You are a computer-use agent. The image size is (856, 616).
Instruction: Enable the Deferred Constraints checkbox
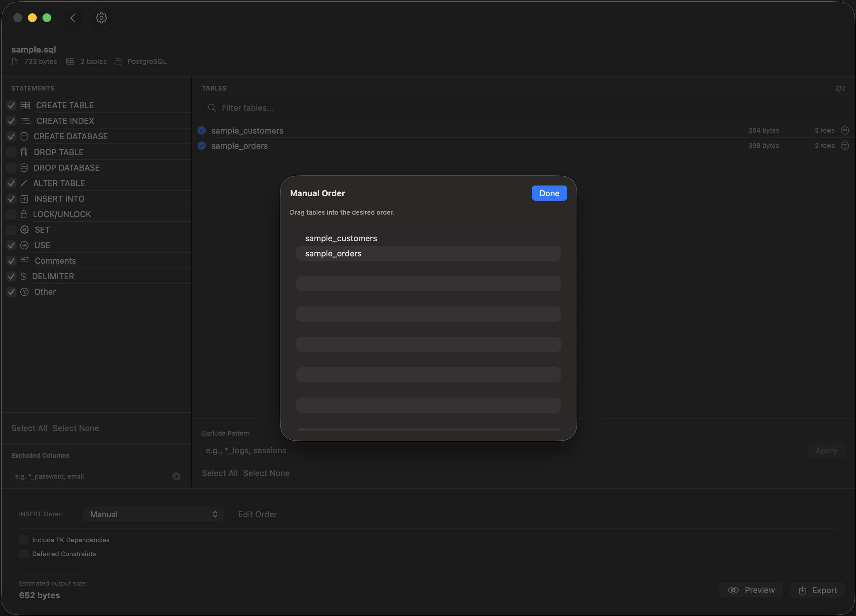[24, 554]
